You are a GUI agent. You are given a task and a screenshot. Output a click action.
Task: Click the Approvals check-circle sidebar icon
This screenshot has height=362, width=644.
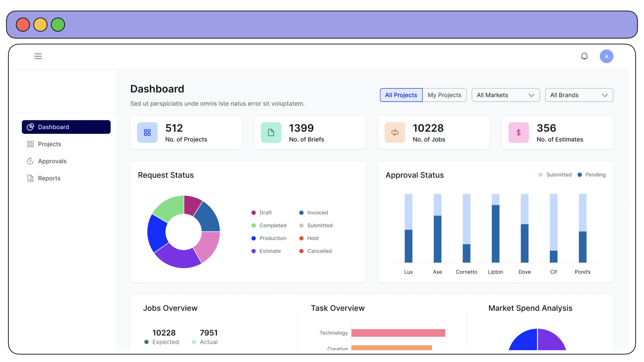(x=30, y=161)
